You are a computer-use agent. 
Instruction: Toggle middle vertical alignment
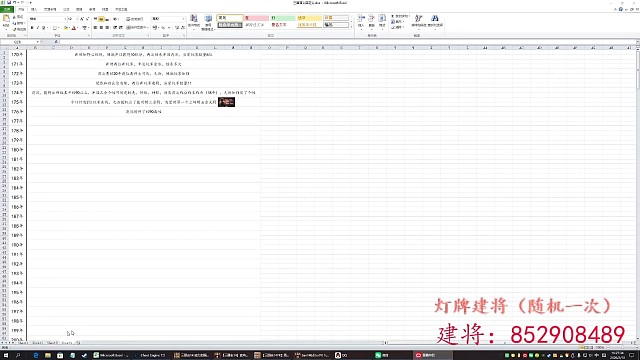pyautogui.click(x=101, y=19)
